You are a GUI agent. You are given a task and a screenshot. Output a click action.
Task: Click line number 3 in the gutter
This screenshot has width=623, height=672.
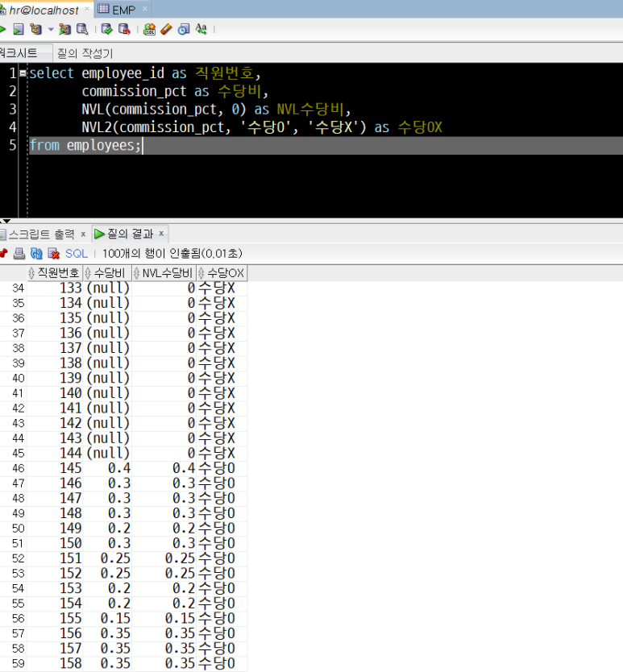12,110
